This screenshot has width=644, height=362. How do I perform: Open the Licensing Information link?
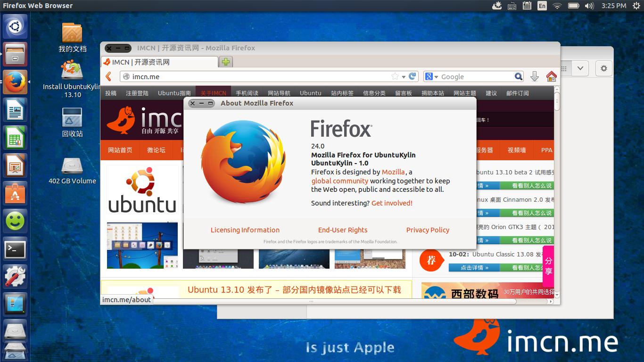[x=245, y=230]
